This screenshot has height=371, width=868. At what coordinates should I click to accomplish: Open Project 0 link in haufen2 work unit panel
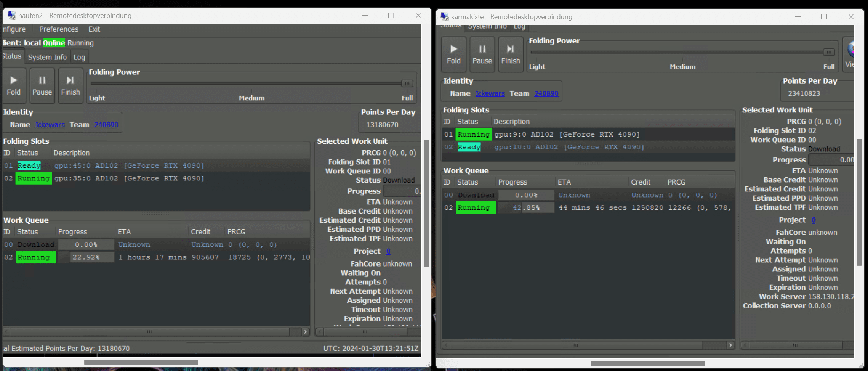point(388,251)
